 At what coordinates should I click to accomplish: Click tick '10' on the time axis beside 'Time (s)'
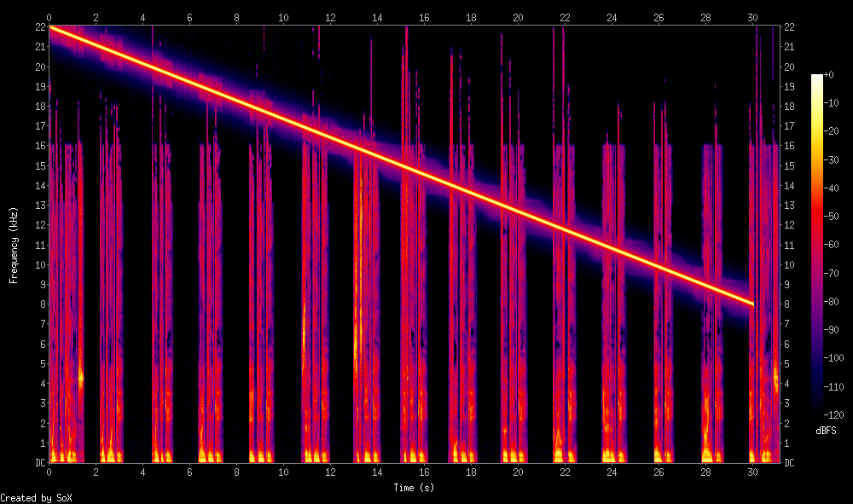click(283, 472)
